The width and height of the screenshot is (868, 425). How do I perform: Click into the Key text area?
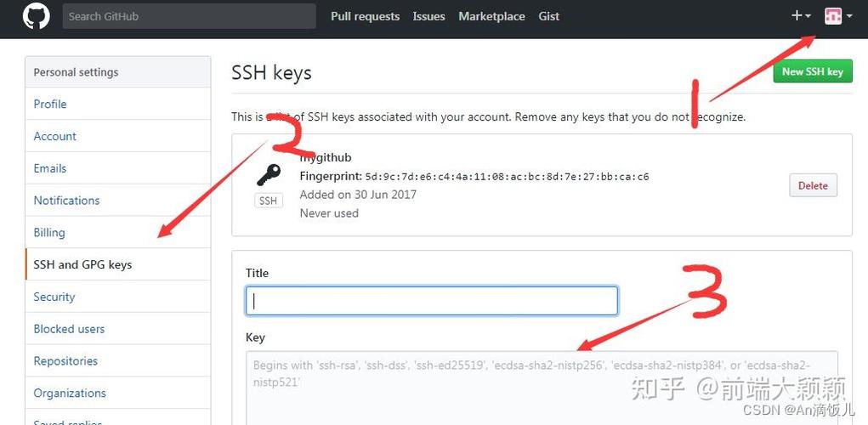pos(542,387)
